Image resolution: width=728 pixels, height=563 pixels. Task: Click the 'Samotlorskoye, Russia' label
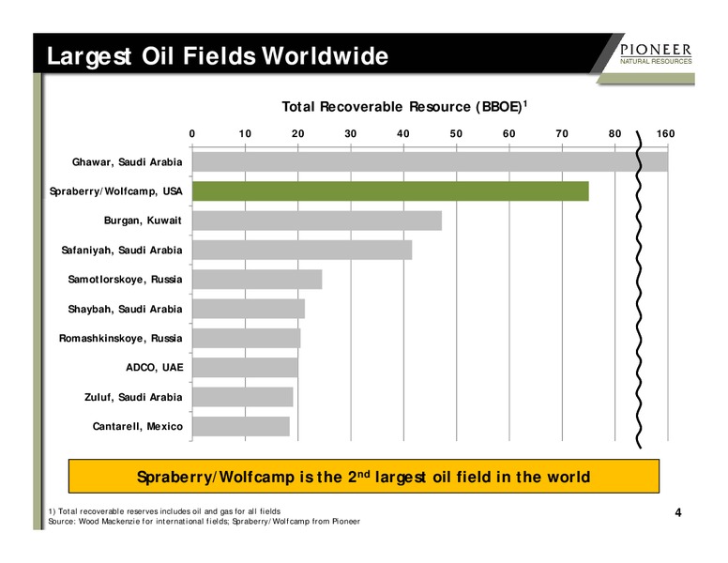[125, 280]
